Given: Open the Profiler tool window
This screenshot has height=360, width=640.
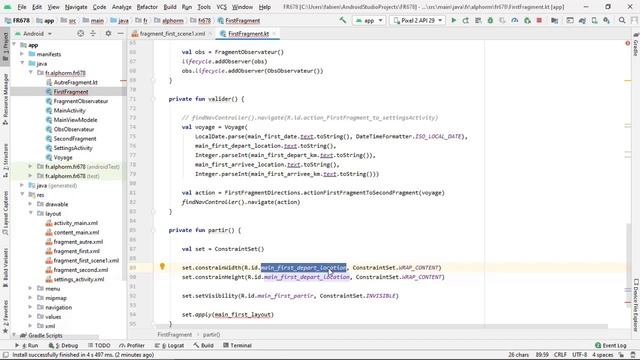Looking at the screenshot, I should click(x=132, y=345).
